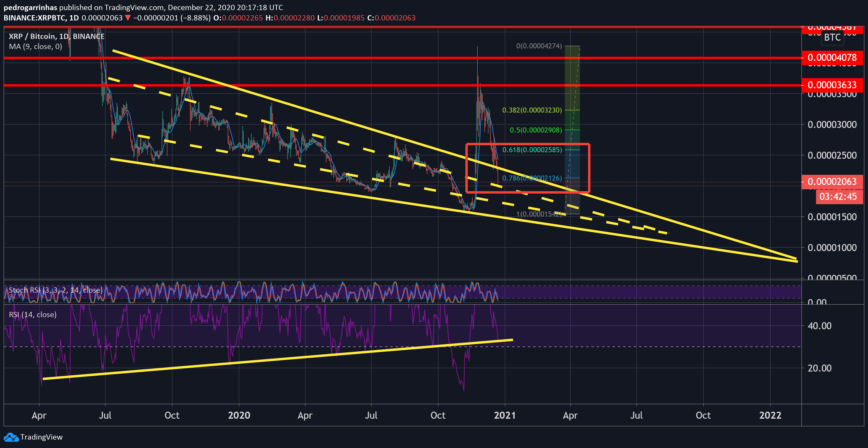Click the 0.00003000 price axis label

pos(832,125)
